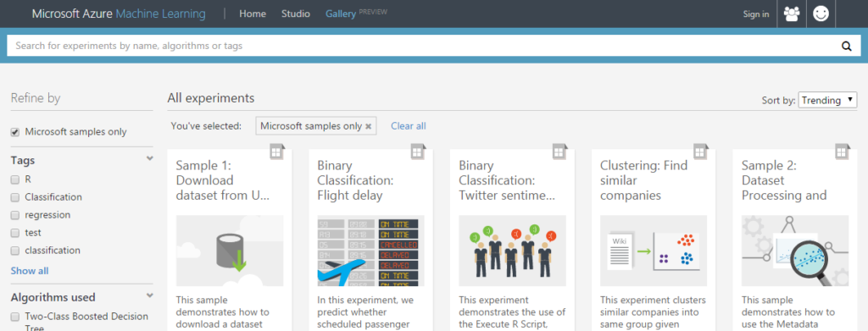Viewport: 868px width, 331px height.
Task: Check the capitalized Classification tag checkbox
Action: coord(15,197)
